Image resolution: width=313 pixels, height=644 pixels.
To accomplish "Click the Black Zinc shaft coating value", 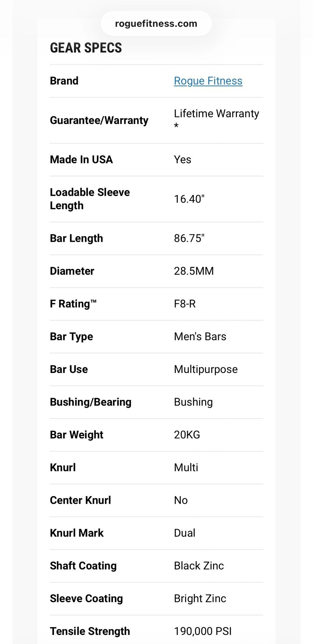I will click(x=199, y=566).
